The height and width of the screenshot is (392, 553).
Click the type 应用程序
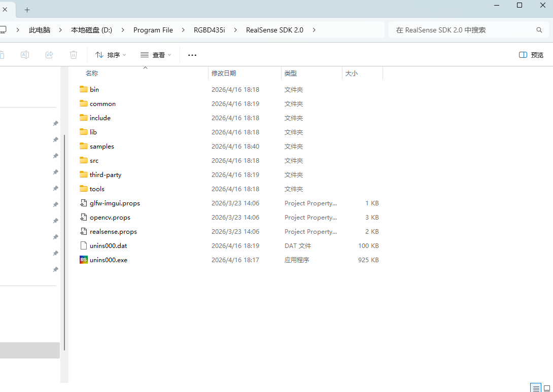point(297,260)
